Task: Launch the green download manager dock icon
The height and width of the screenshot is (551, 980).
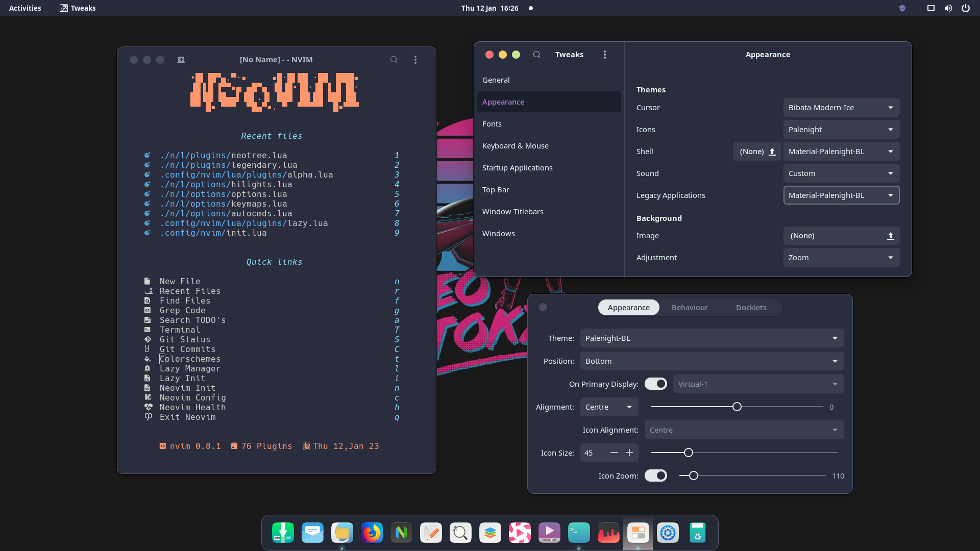Action: (283, 533)
